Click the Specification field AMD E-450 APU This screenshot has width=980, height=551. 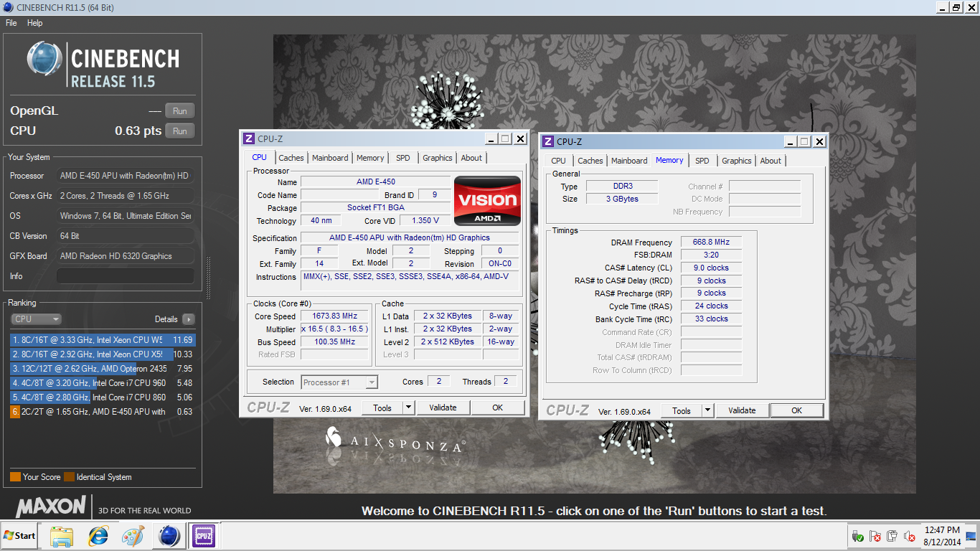pos(410,237)
